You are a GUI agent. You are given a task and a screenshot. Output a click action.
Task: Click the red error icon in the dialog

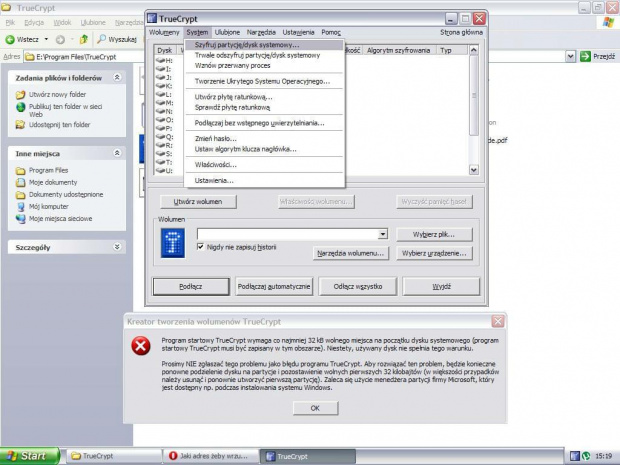coord(141,346)
